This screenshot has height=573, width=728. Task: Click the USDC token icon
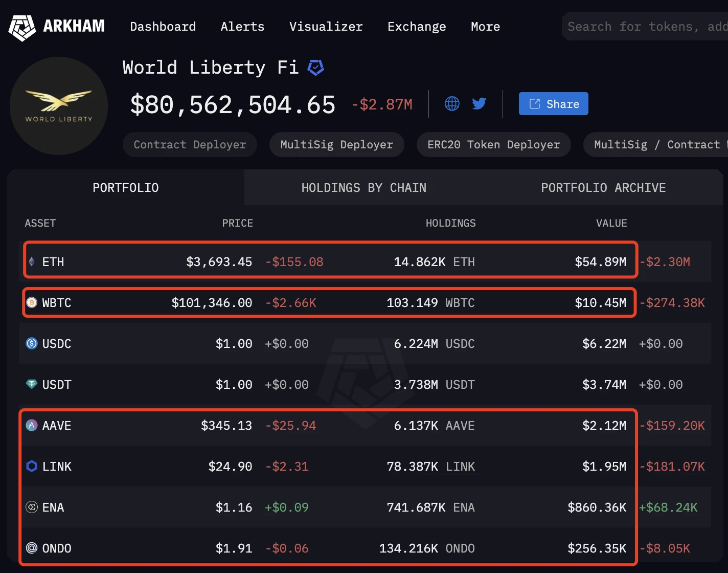pos(32,344)
